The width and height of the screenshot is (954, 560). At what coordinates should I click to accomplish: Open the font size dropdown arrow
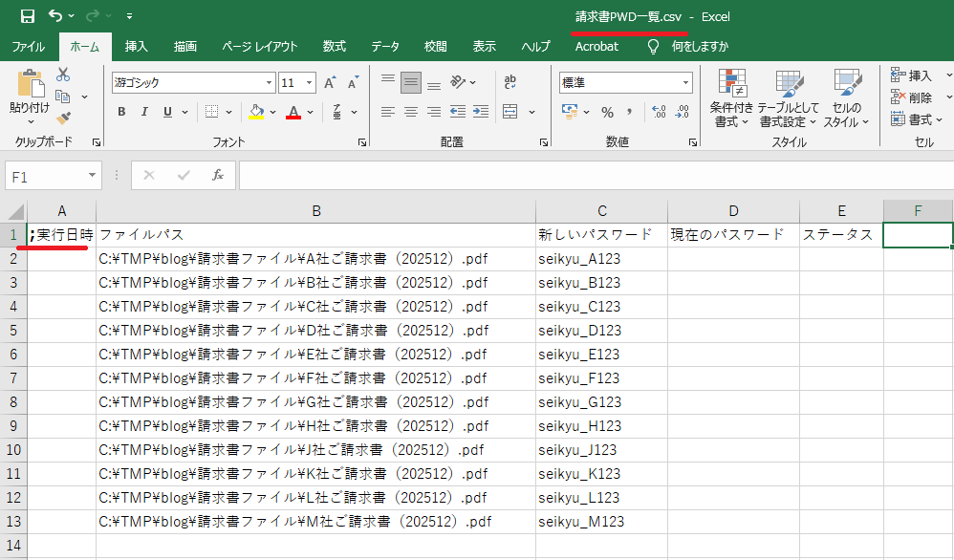coord(310,83)
